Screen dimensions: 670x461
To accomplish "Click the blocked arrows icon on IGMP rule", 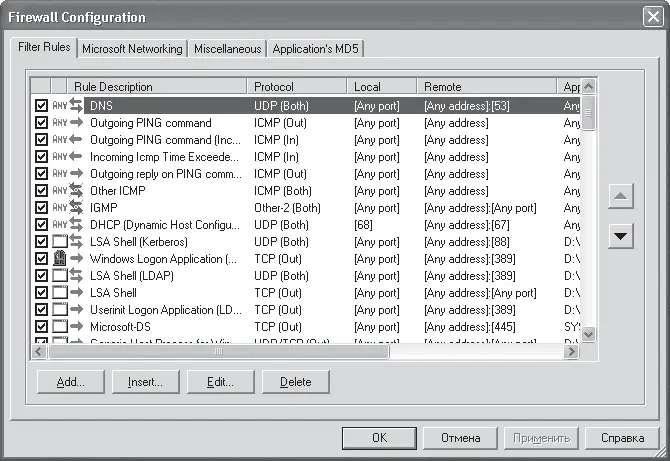I will [76, 207].
